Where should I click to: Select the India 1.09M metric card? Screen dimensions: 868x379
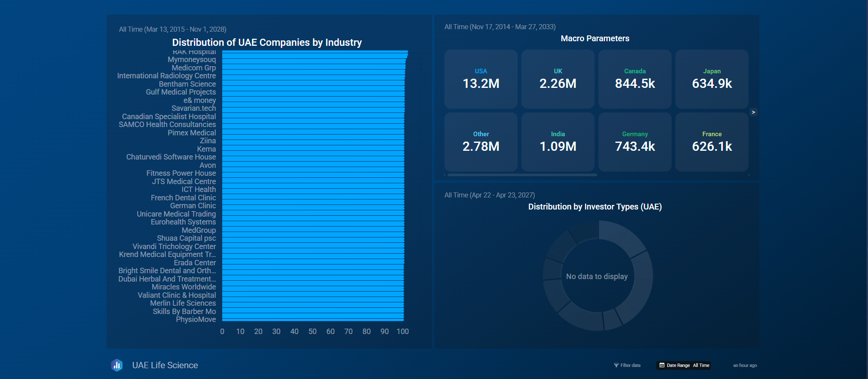pyautogui.click(x=558, y=142)
